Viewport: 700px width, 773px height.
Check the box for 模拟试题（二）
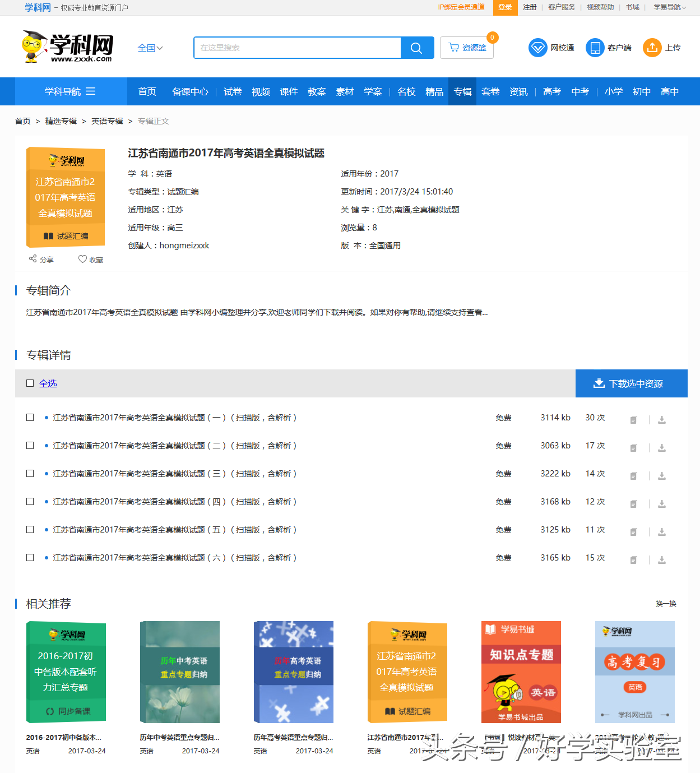click(30, 445)
